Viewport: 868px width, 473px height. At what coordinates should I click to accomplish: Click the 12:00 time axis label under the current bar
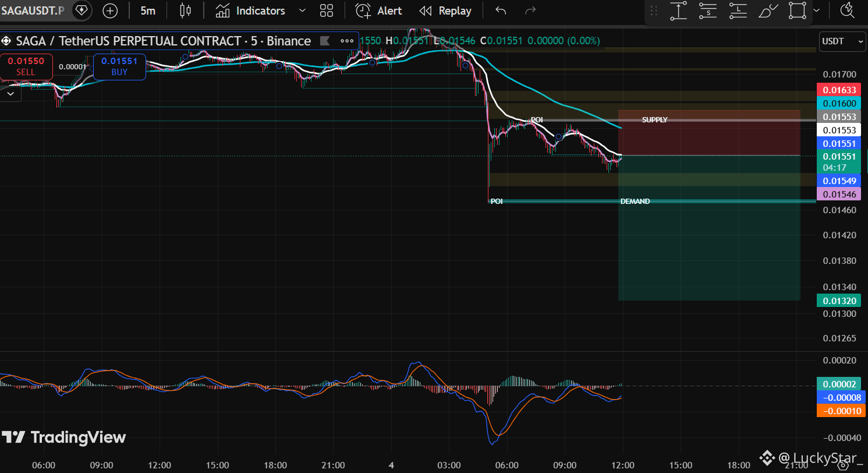(622, 465)
